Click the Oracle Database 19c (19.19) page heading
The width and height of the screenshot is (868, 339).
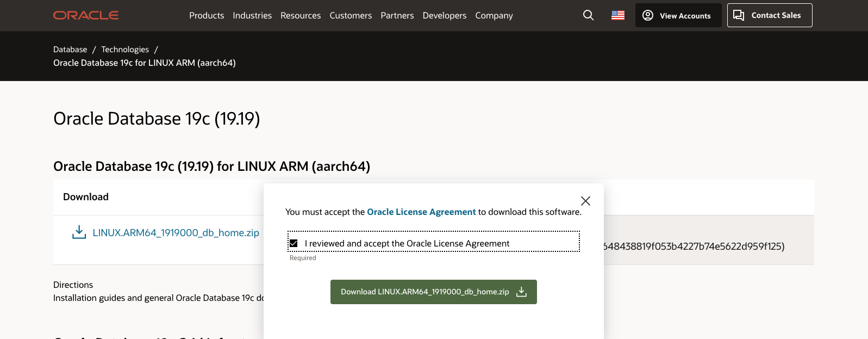pos(157,119)
